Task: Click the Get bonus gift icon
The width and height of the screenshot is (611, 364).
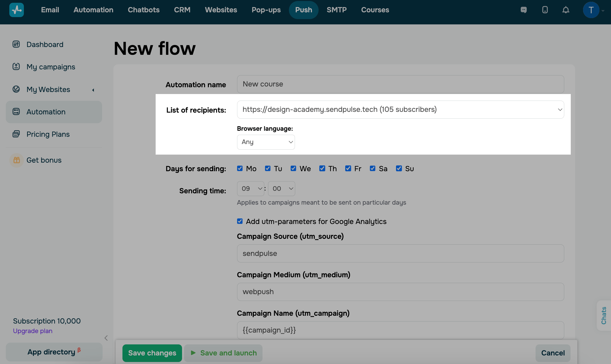Action: tap(17, 160)
